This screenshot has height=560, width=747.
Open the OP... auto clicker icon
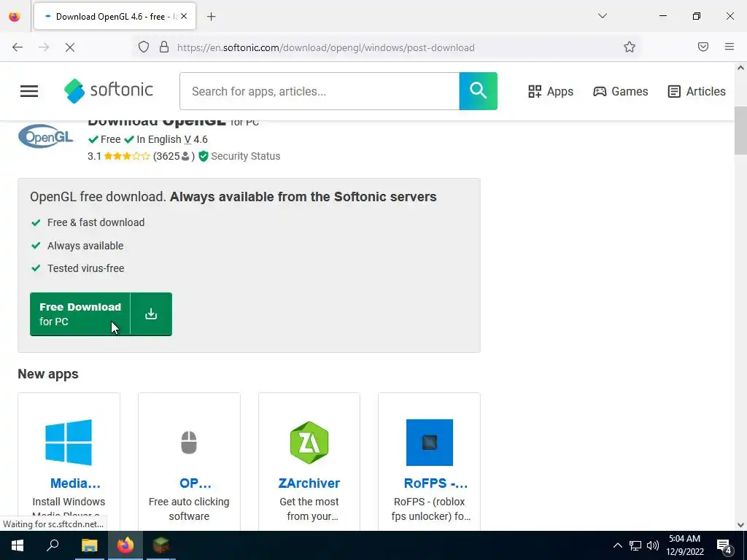click(189, 443)
